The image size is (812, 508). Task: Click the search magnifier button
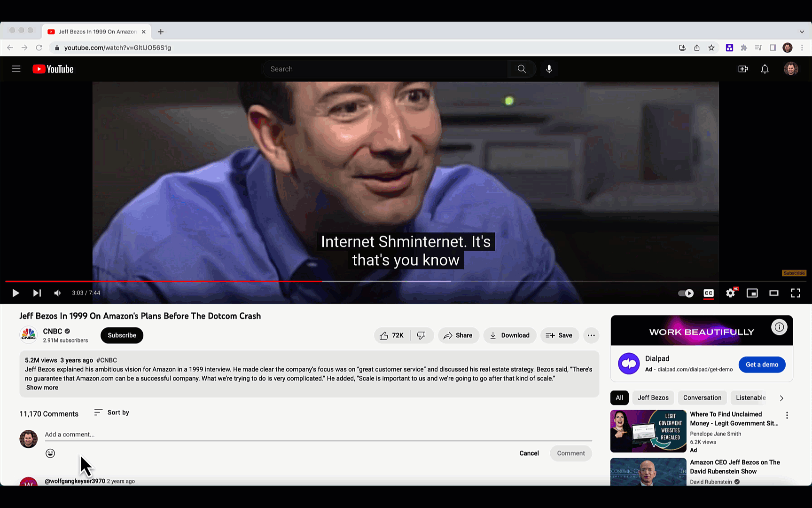(x=522, y=69)
